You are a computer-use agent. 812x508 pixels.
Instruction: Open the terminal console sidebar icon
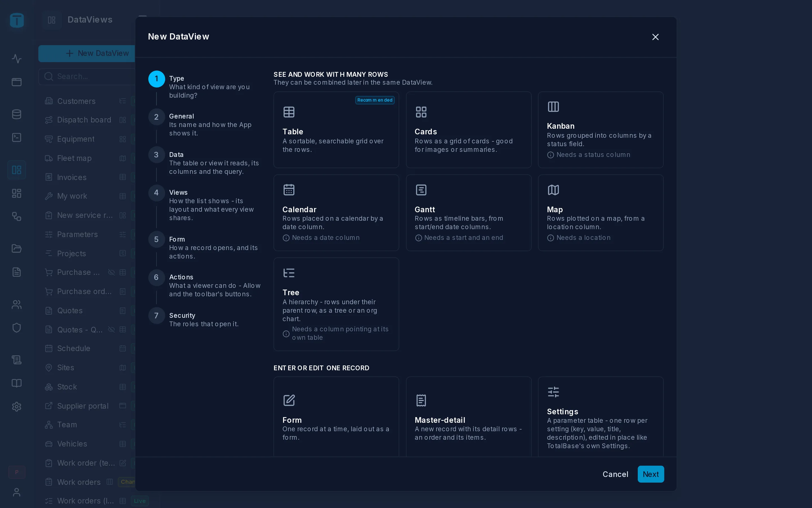[x=17, y=137]
